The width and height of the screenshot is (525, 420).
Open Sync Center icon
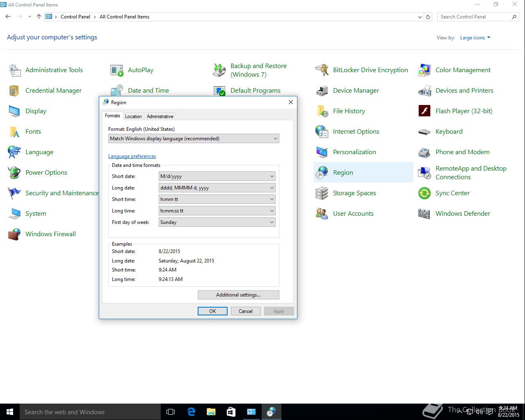pos(425,193)
